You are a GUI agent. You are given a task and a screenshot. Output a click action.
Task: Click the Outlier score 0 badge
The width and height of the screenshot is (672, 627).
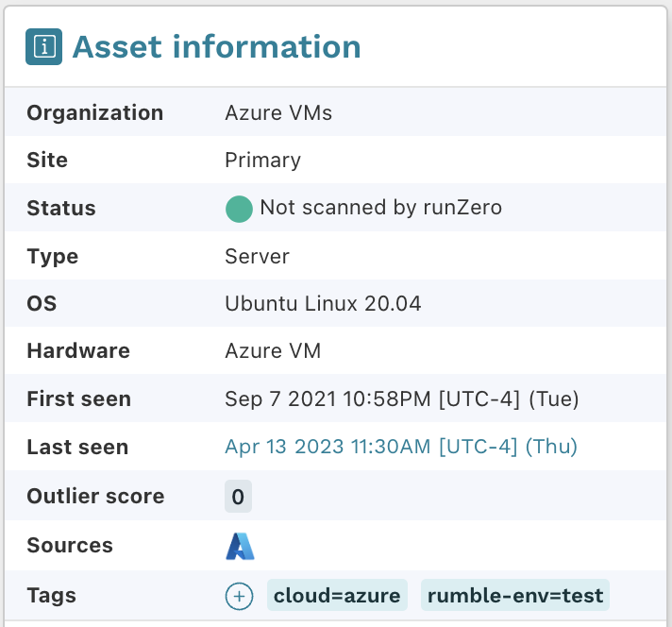pos(238,497)
